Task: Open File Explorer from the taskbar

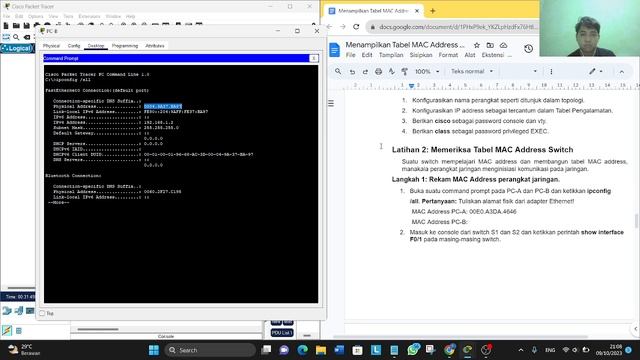Action: (x=321, y=350)
